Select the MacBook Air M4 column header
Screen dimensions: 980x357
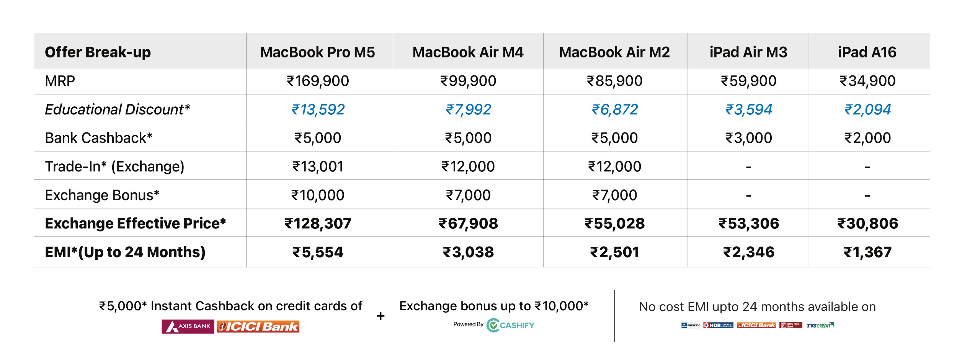click(468, 52)
